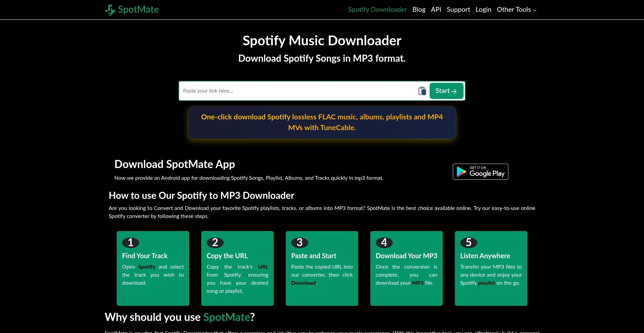Click the Spotify Music Downloader title

[322, 41]
